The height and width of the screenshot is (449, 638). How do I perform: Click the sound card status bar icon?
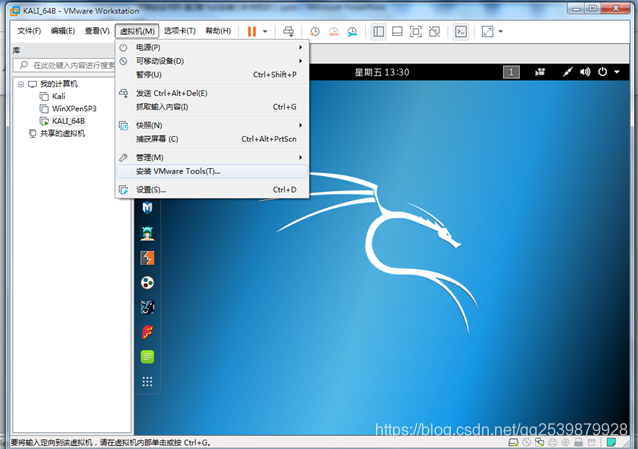pos(566,442)
